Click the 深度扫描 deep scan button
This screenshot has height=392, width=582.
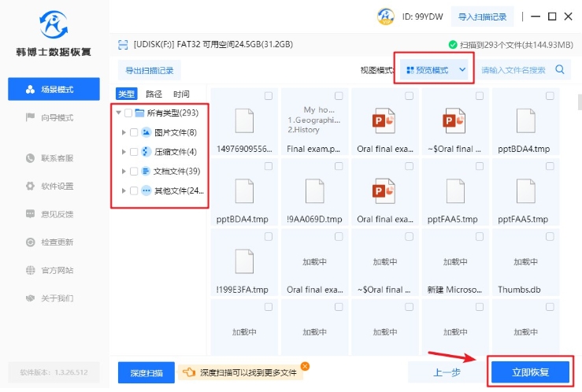pos(146,372)
